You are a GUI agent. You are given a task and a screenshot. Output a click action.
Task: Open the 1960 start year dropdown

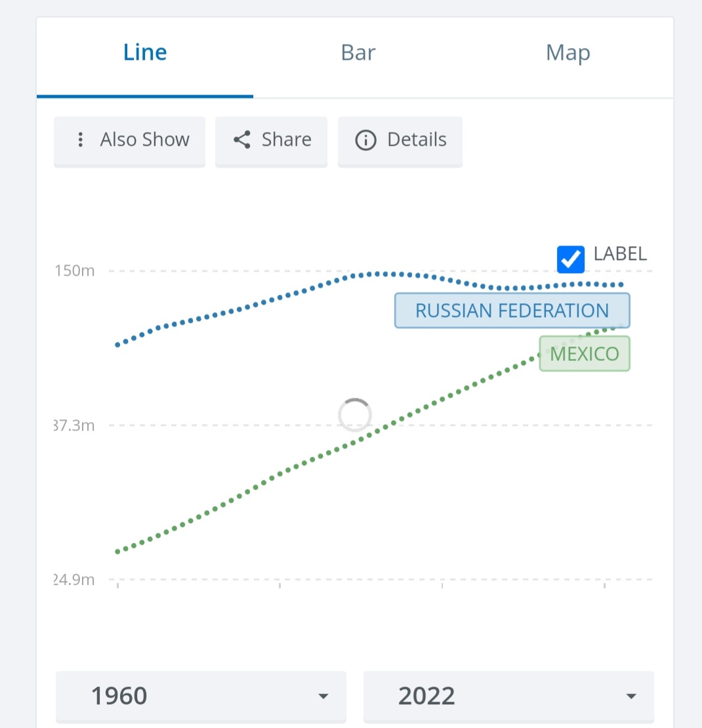pos(201,696)
